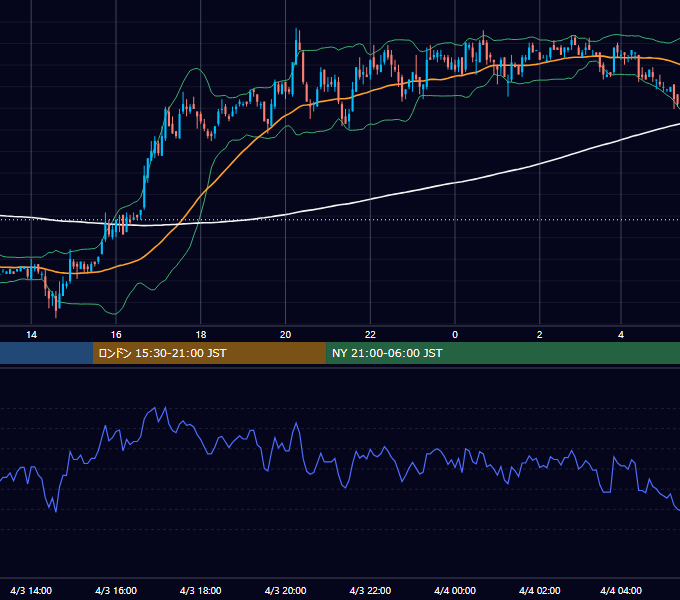Click the 4/3 16:00 date label
This screenshot has width=680, height=600.
[x=116, y=590]
